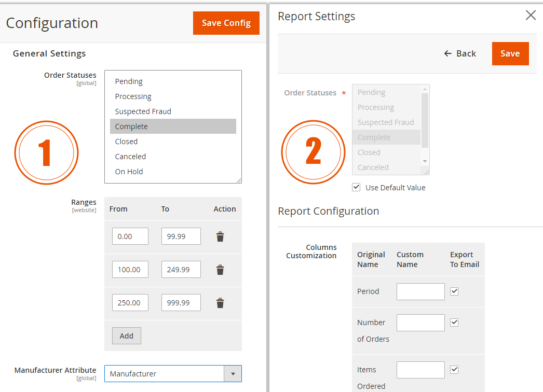Click Closed in Report Settings status list
The image size is (543, 392).
click(x=386, y=152)
